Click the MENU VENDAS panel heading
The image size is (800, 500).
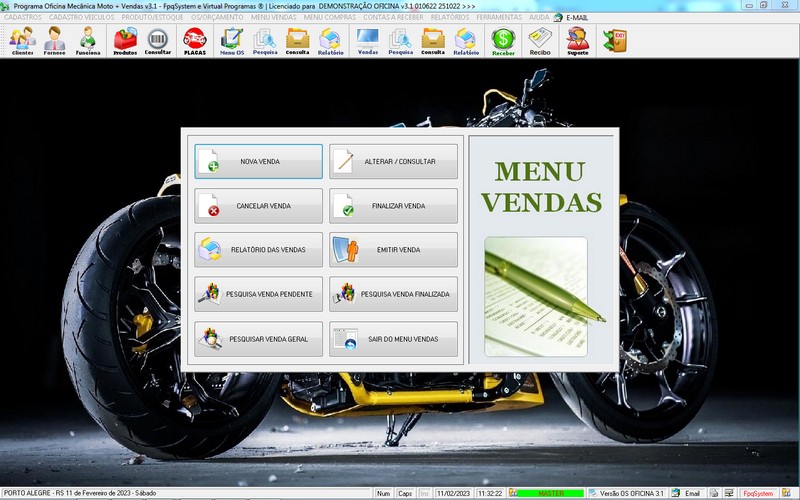click(x=541, y=187)
